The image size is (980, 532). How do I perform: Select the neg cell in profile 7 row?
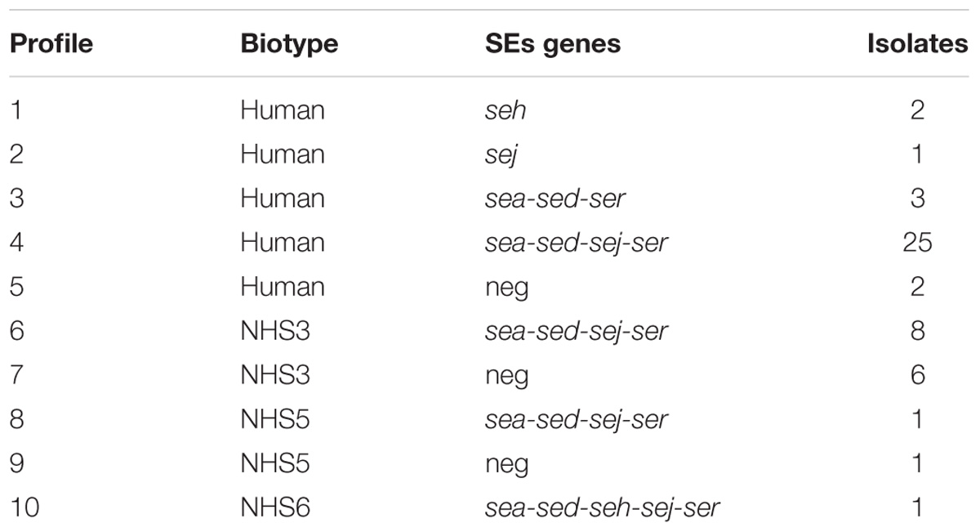(x=506, y=376)
